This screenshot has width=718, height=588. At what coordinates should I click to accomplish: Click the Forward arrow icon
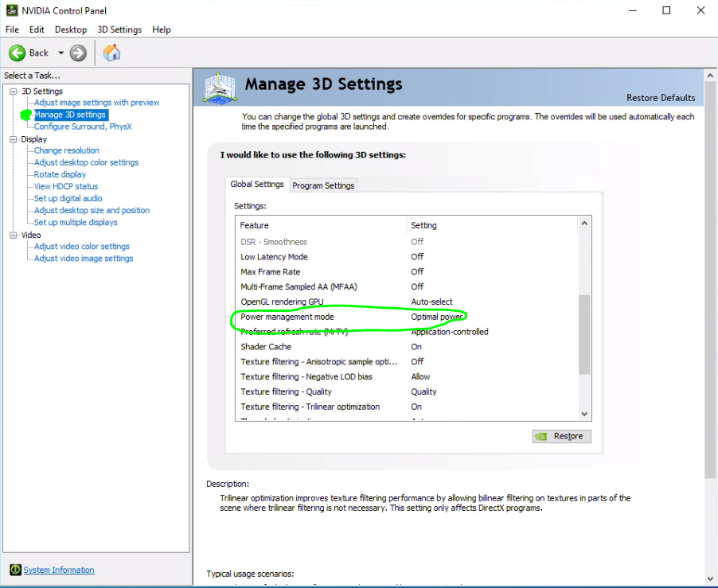[x=78, y=53]
